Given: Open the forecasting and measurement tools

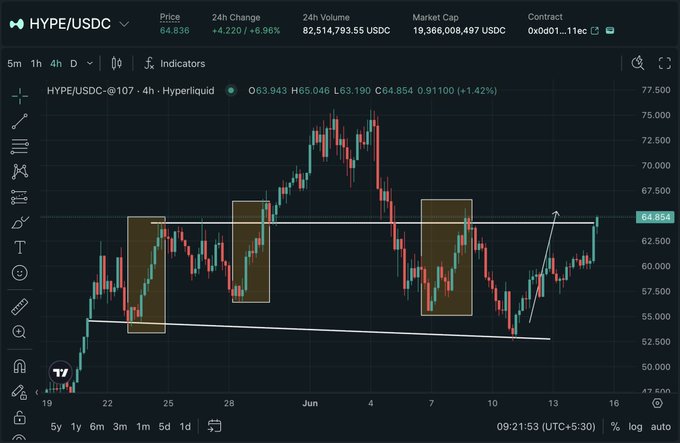Looking at the screenshot, I should [20, 197].
